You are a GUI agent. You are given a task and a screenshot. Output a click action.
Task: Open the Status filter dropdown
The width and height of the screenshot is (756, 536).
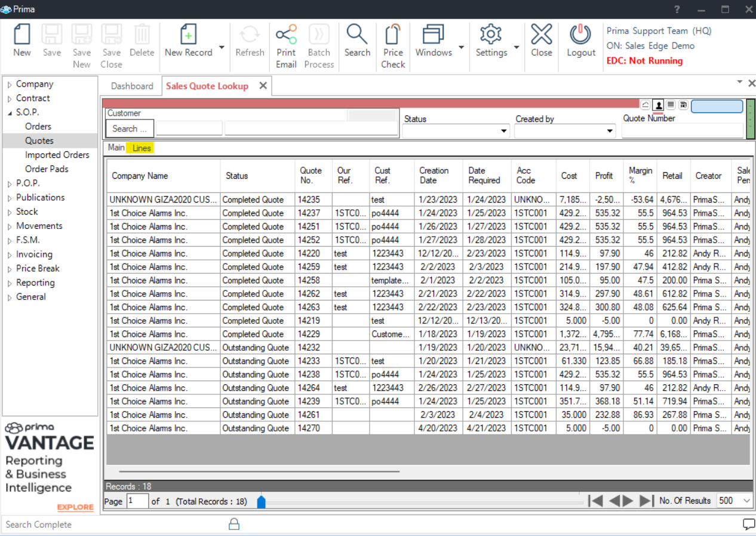click(x=504, y=131)
